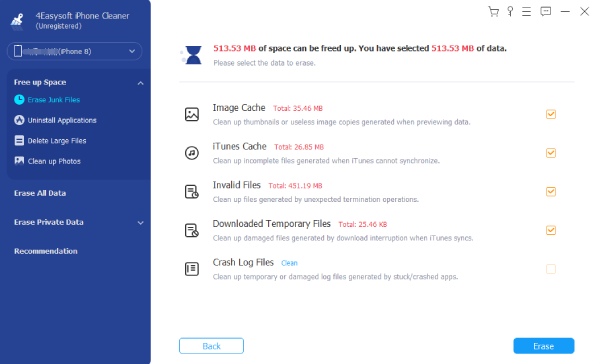600x364 pixels.
Task: Open the Recommendation section
Action: [x=46, y=251]
